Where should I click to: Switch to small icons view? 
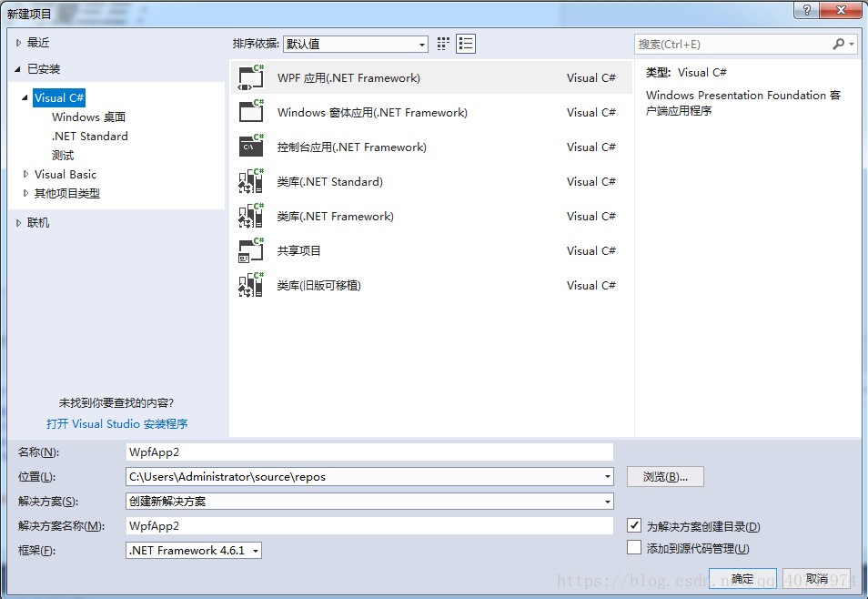pos(443,44)
